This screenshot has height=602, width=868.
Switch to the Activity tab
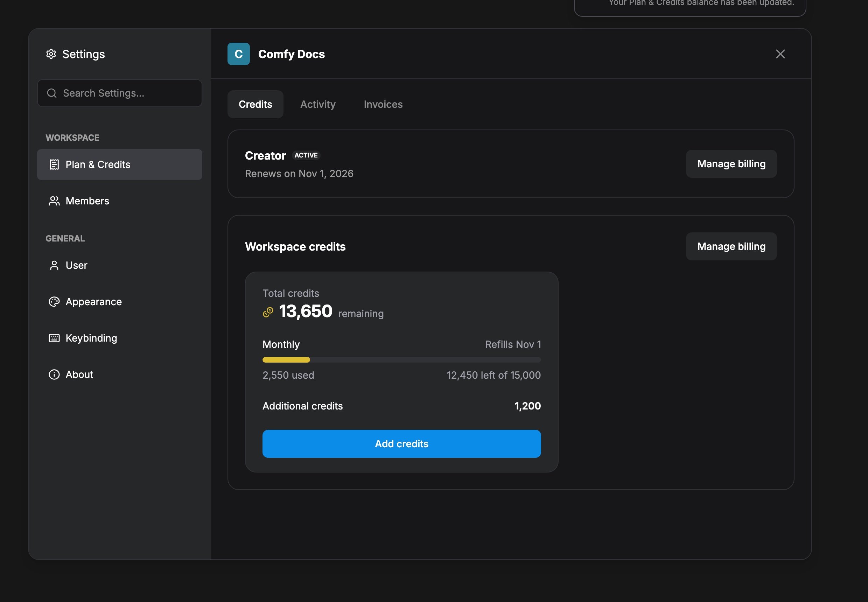click(x=318, y=104)
